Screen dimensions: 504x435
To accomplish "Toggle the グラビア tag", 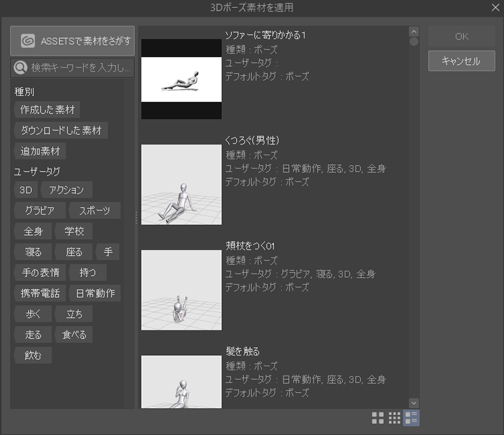I will (40, 210).
